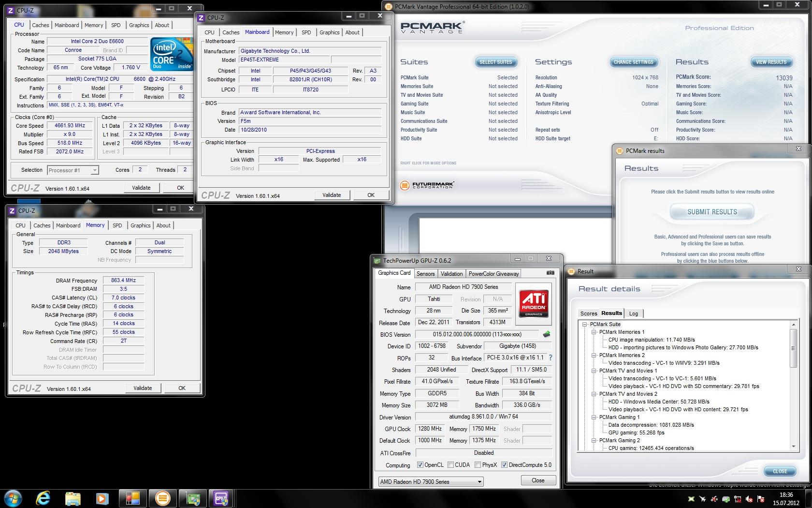812x508 pixels.
Task: Click the Intel Core 2 logo in CPU-Z
Action: click(172, 54)
